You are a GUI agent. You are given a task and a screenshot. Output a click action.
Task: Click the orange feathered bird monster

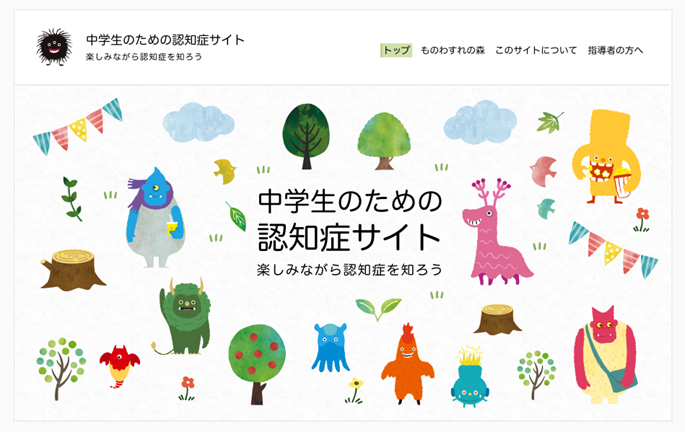click(408, 364)
